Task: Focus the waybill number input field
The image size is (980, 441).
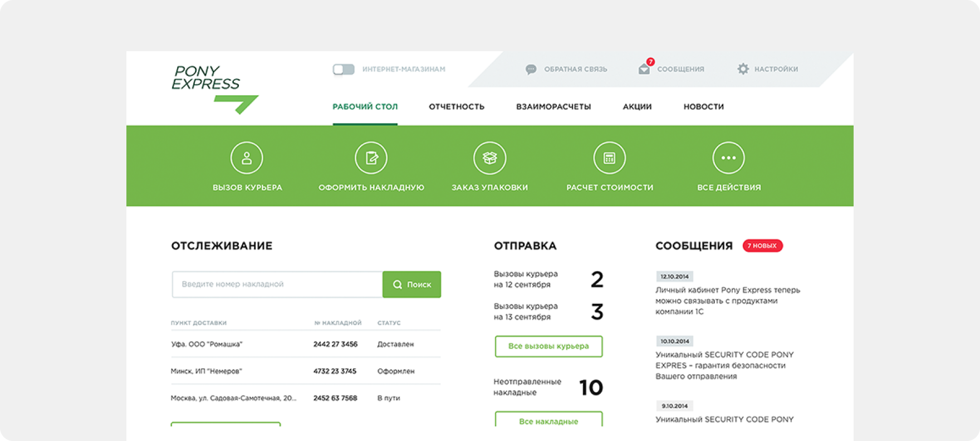Action: pyautogui.click(x=277, y=285)
